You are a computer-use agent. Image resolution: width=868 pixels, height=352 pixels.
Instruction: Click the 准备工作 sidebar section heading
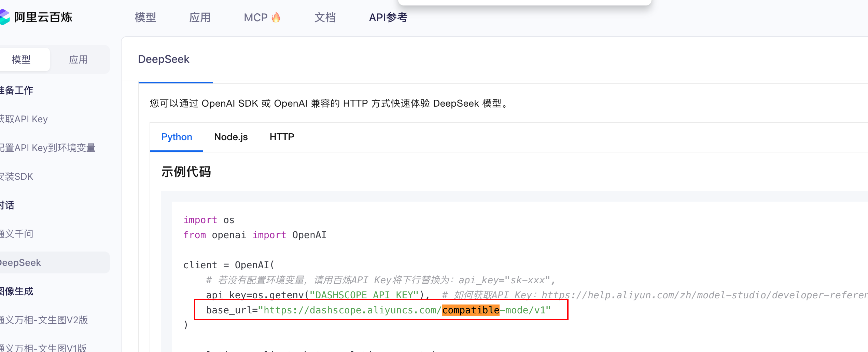(x=17, y=90)
